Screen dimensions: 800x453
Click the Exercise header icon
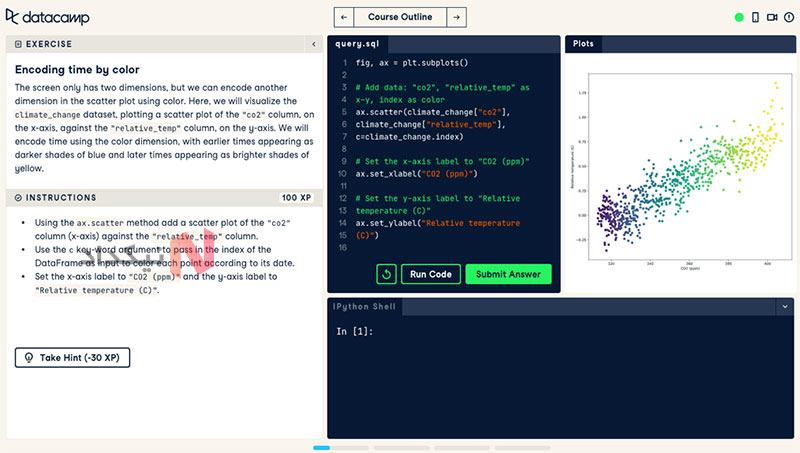pos(18,44)
